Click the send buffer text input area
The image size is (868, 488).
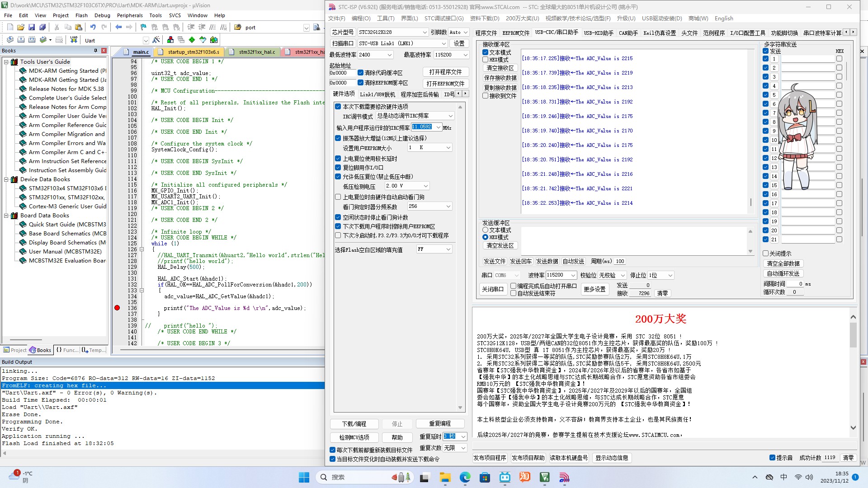coord(633,240)
